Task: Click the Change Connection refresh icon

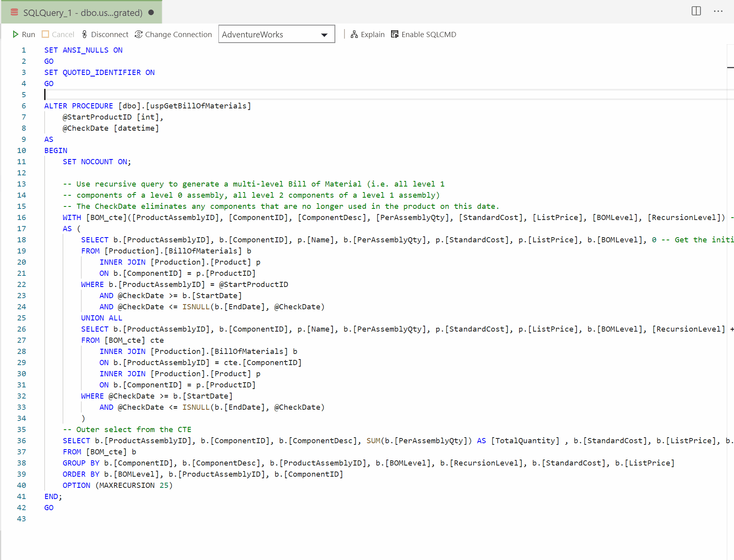Action: point(138,34)
